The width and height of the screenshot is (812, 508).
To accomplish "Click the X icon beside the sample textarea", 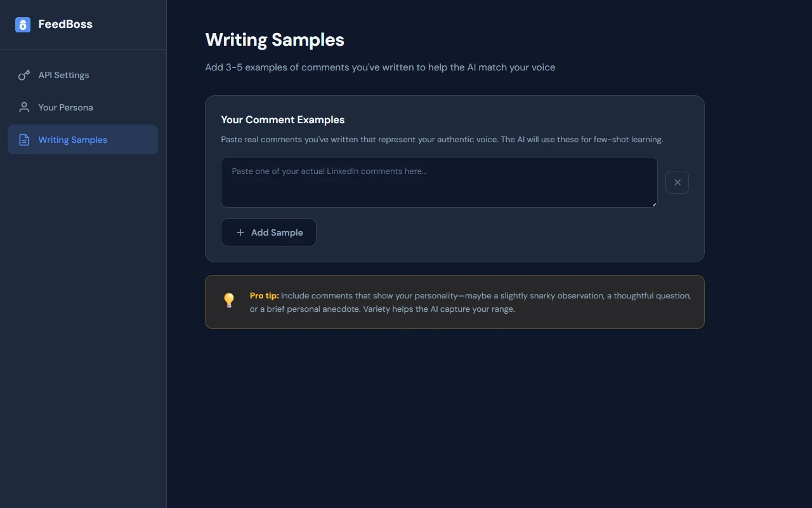I will click(x=677, y=182).
